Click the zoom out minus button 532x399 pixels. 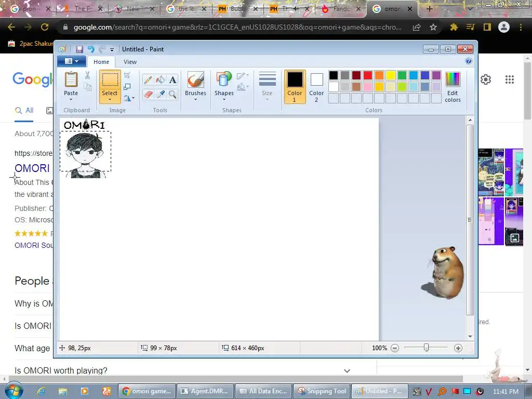pos(395,348)
